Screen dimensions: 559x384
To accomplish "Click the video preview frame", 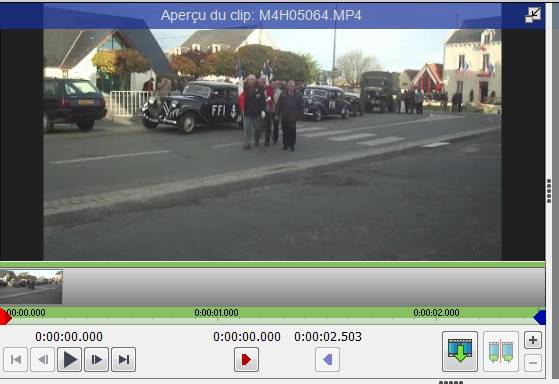I will click(x=272, y=144).
